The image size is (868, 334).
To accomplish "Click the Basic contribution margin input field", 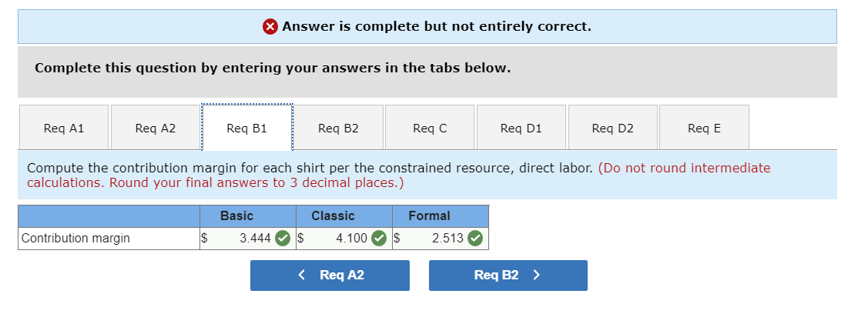I will coord(240,239).
